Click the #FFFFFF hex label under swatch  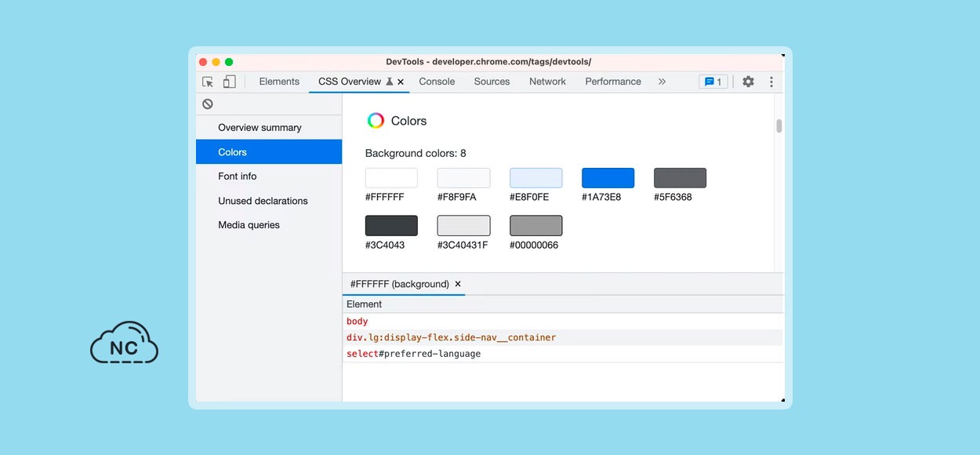[x=384, y=197]
